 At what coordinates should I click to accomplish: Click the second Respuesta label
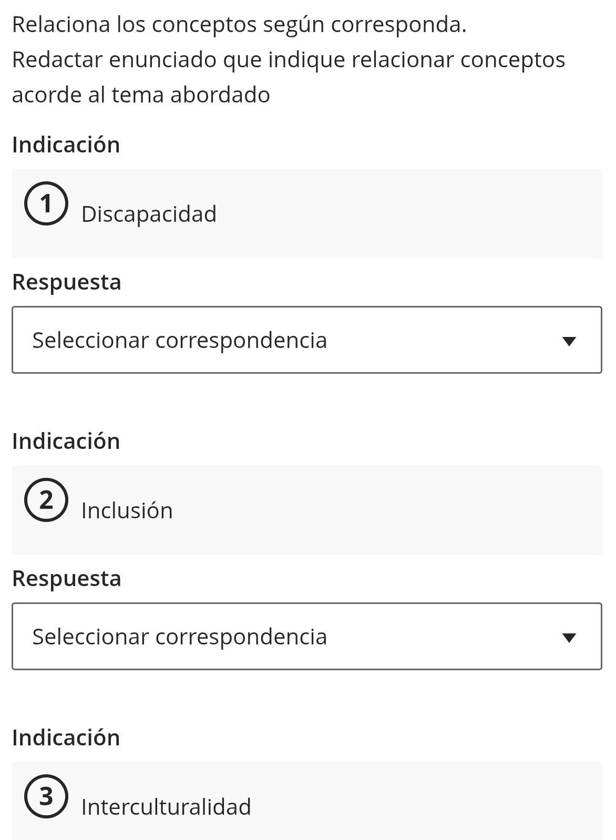click(x=67, y=579)
